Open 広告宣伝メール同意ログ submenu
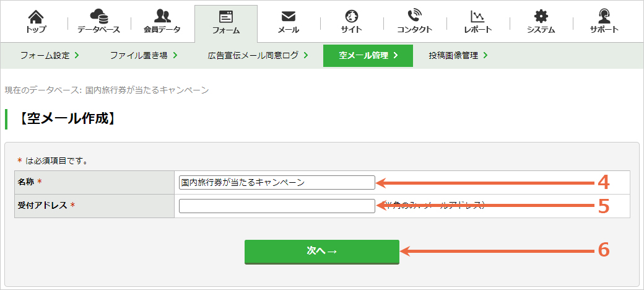644x290 pixels. pyautogui.click(x=258, y=55)
